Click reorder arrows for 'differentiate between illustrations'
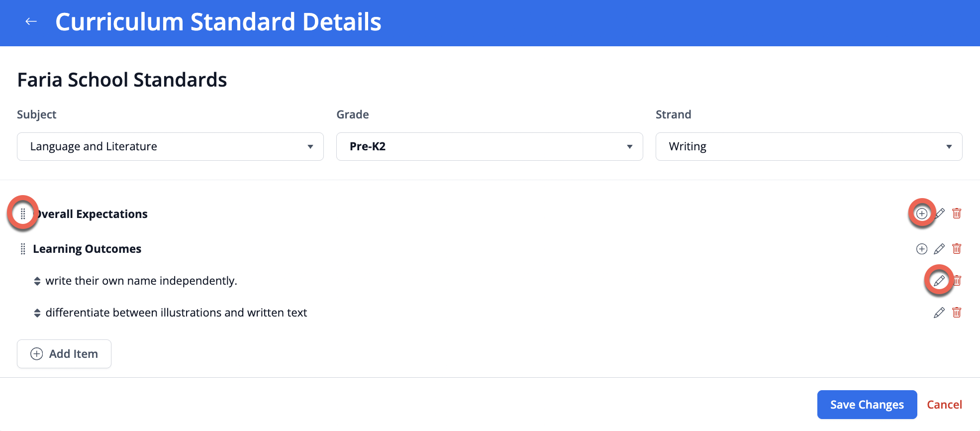The width and height of the screenshot is (980, 431). pos(37,313)
